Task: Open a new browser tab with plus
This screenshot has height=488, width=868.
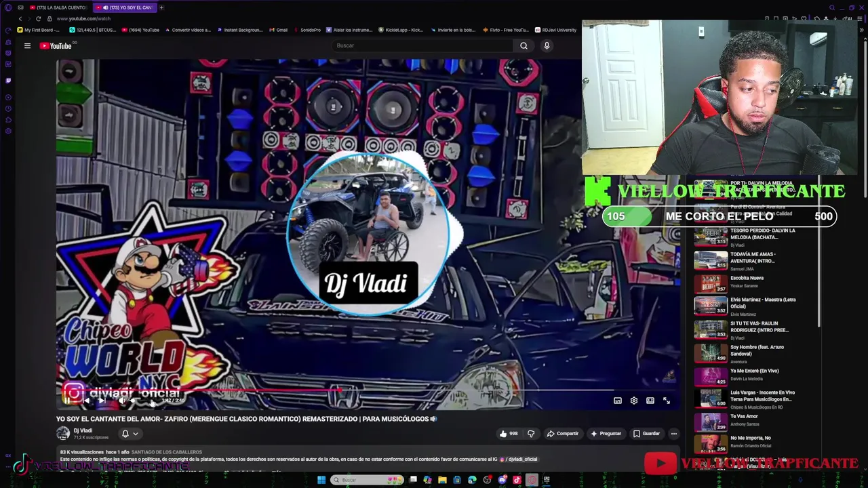Action: click(161, 7)
